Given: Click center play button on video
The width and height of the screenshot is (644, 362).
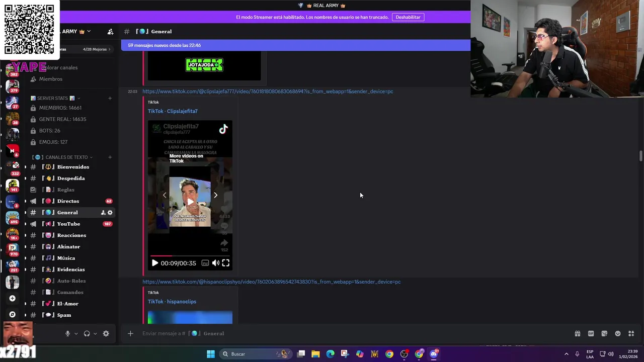Looking at the screenshot, I should (190, 202).
